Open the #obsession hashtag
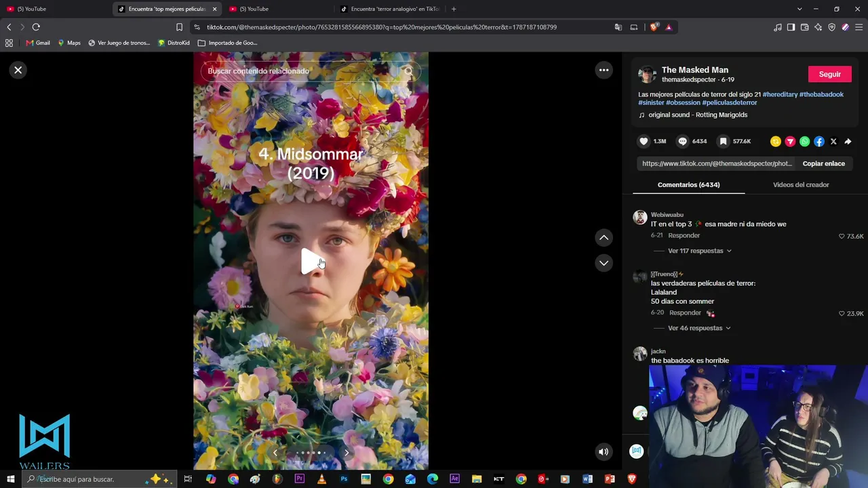This screenshot has height=488, width=868. 683,102
